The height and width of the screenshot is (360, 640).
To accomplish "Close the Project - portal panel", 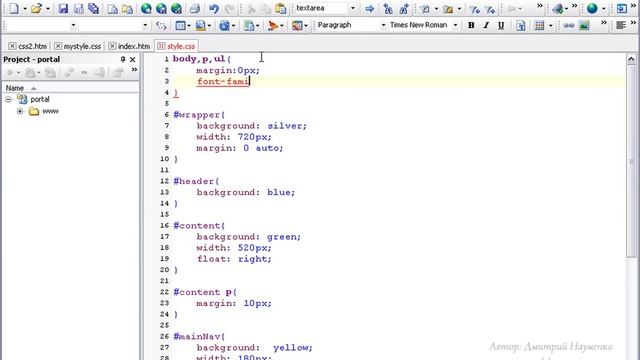I will coord(133,60).
